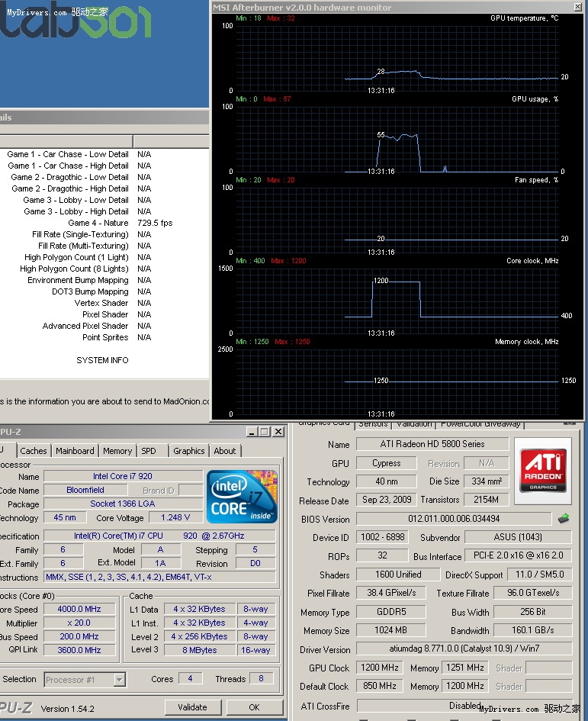The width and height of the screenshot is (588, 721).
Task: Click the Core clock graph in Afterburner
Action: coord(397,301)
